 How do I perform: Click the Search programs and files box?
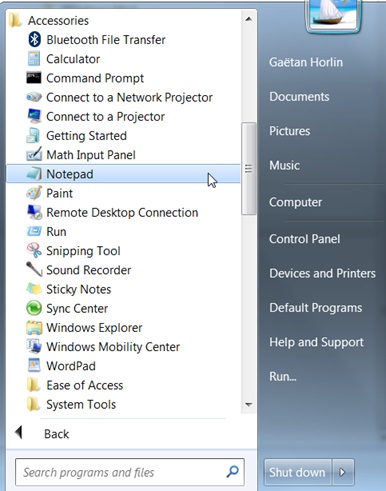pyautogui.click(x=130, y=472)
